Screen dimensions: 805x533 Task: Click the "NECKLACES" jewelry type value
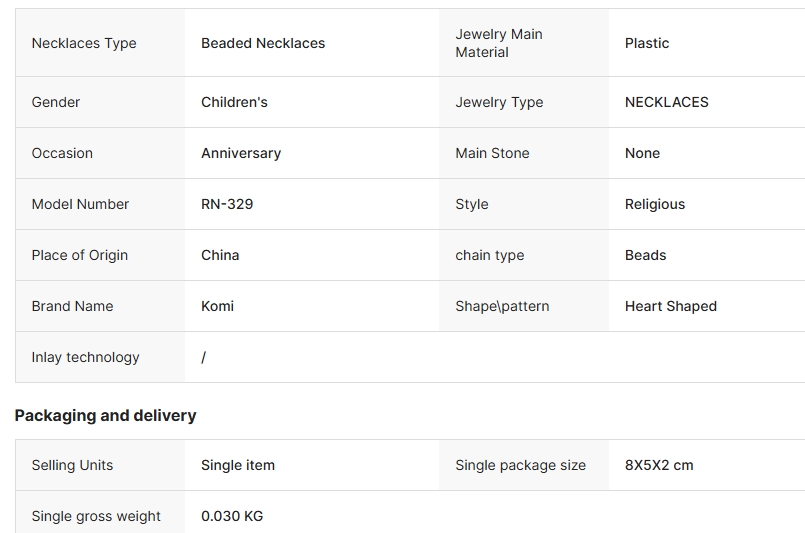pos(666,102)
